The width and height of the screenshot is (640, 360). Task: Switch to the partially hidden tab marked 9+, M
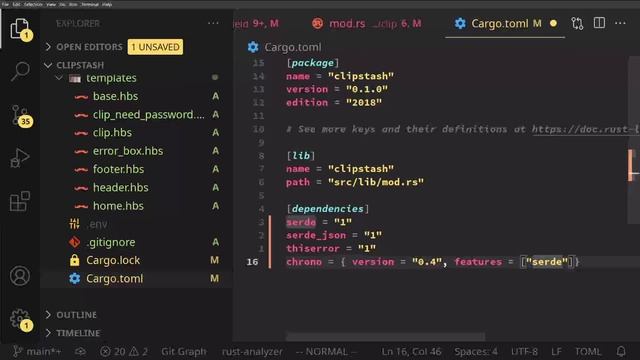(x=257, y=23)
